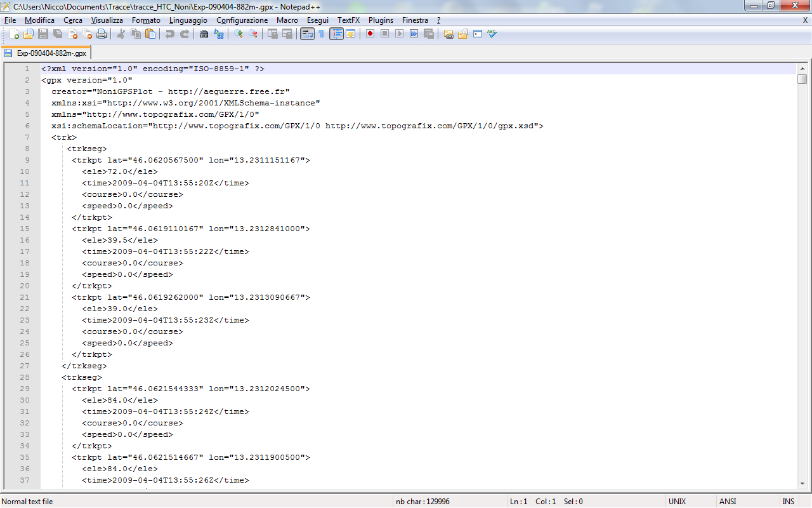Click the vertical scrollbar up arrow
The height and width of the screenshot is (508, 812).
tap(802, 69)
